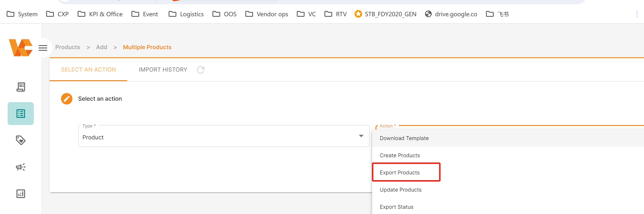Open the Logistics bookmarks folder
Image resolution: width=644 pixels, height=214 pixels.
tap(186, 14)
